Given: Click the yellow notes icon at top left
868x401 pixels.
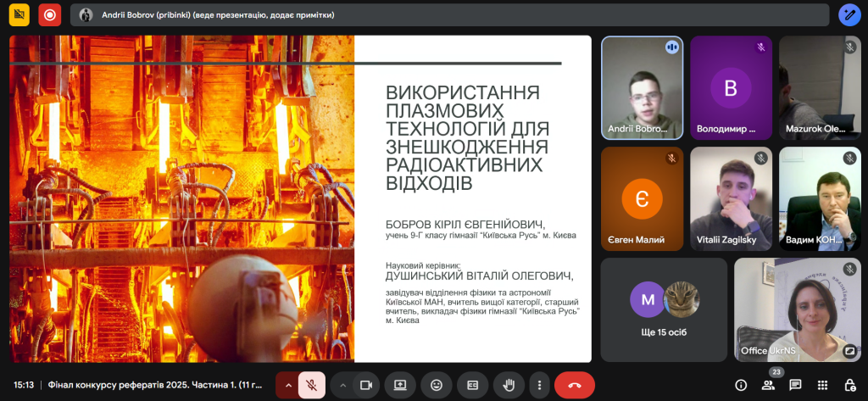Looking at the screenshot, I should tap(18, 14).
